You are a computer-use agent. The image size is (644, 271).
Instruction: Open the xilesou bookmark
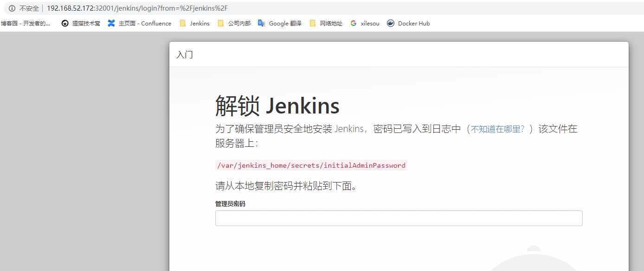[365, 23]
